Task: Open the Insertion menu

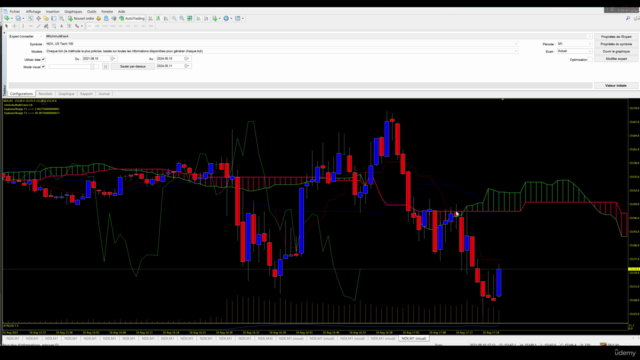Action: [53, 11]
